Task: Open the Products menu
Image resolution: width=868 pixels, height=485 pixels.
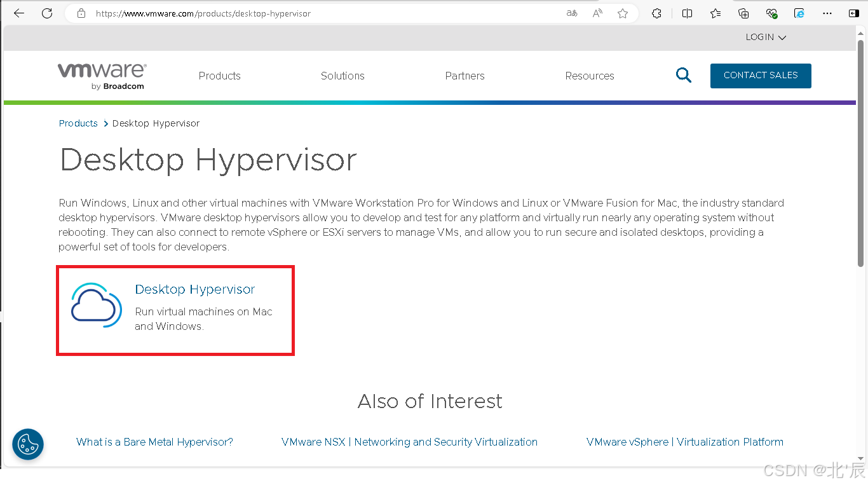Action: pos(220,76)
